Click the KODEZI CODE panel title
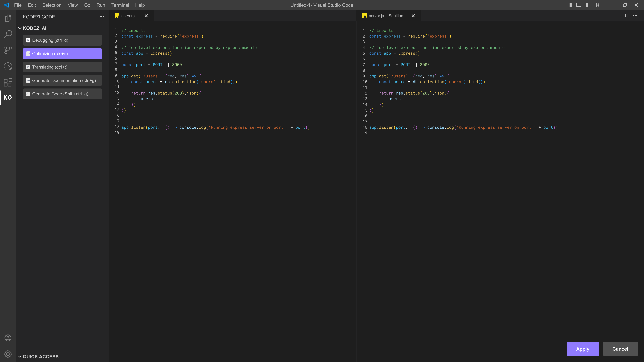Screen dimensions: 644x362 point(39,17)
